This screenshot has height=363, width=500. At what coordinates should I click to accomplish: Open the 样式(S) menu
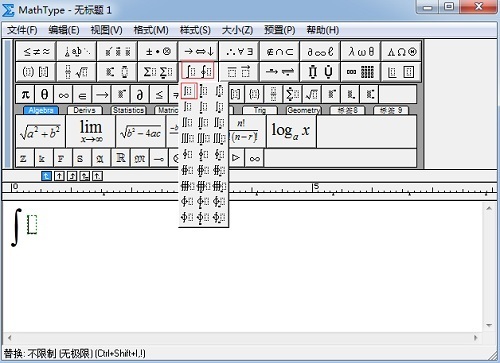pos(195,30)
